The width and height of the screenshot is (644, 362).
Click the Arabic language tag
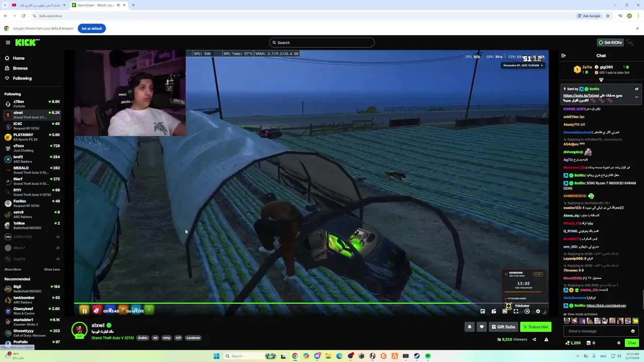[x=143, y=338]
